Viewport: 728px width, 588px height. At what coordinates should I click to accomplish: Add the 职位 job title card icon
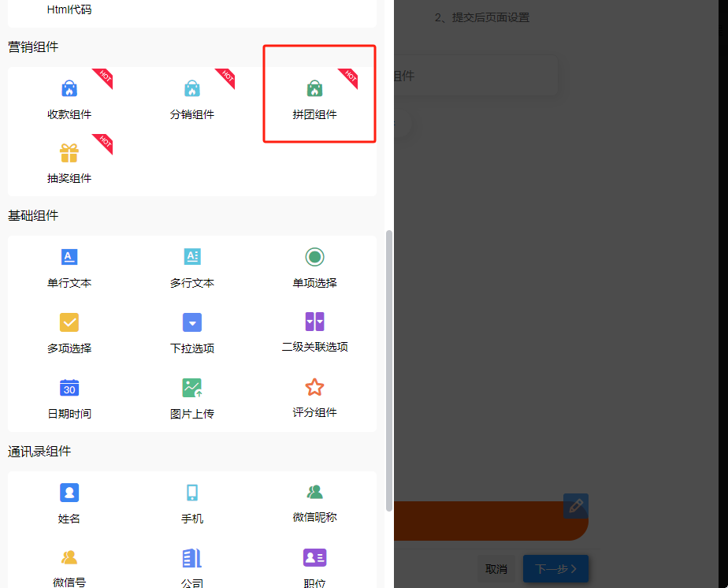(x=315, y=557)
